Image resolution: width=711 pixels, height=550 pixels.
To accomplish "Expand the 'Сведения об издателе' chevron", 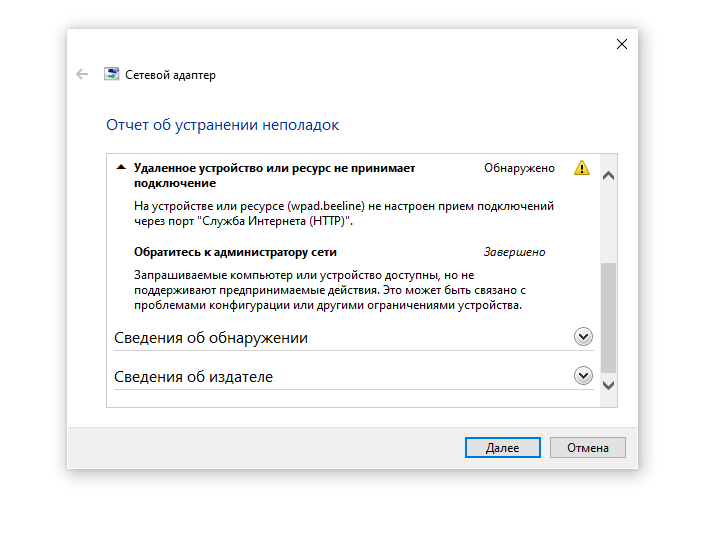I will 583,376.
